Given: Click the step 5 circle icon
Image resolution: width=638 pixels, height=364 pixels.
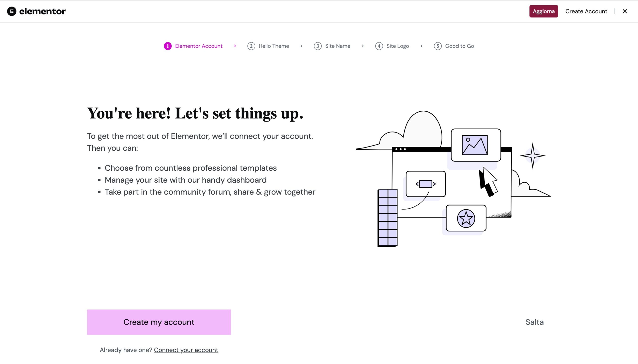Looking at the screenshot, I should click(437, 46).
